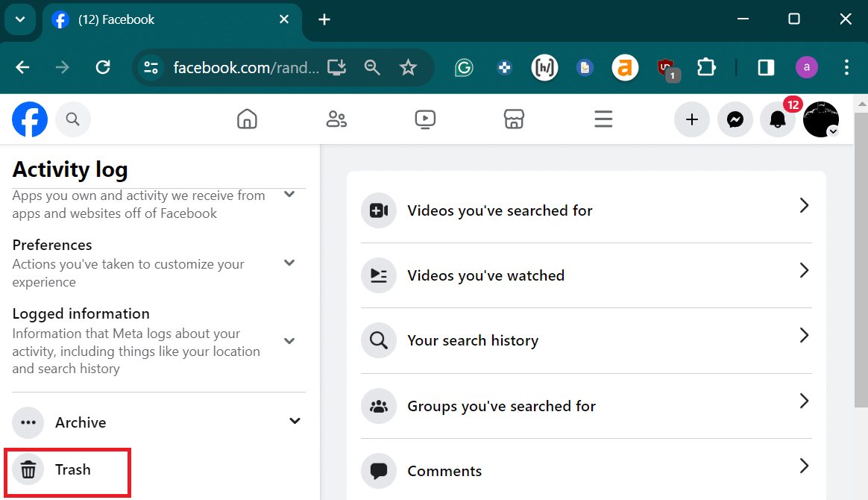Click the Trash bin icon in sidebar
The width and height of the screenshot is (868, 500).
click(x=28, y=469)
